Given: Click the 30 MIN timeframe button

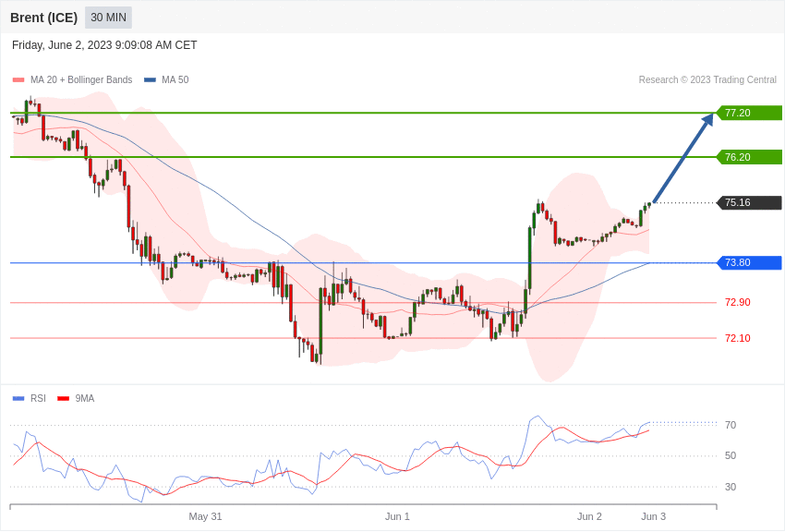Looking at the screenshot, I should 108,18.
